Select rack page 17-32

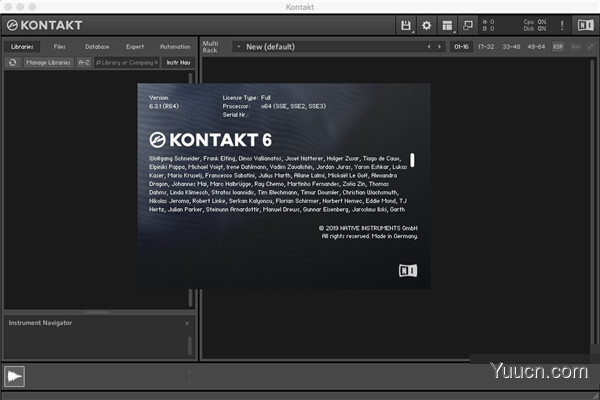[486, 47]
